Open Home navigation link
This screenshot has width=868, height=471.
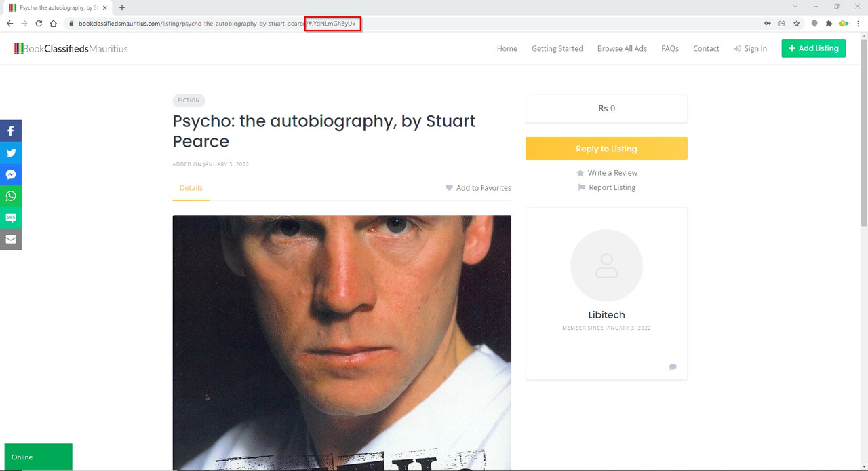click(507, 48)
